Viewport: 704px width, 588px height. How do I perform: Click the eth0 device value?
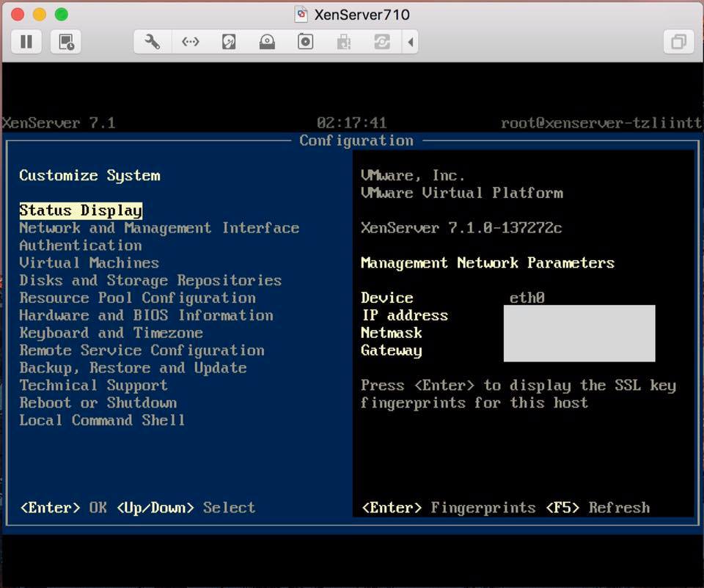pos(527,298)
